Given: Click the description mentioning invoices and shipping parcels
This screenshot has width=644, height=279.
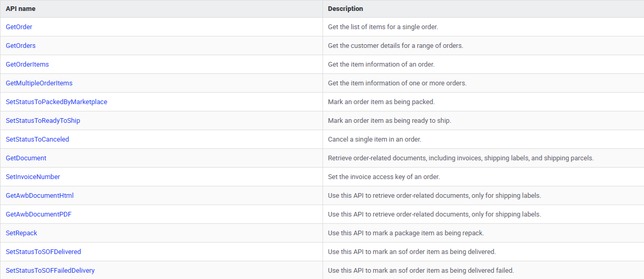Looking at the screenshot, I should coord(460,158).
